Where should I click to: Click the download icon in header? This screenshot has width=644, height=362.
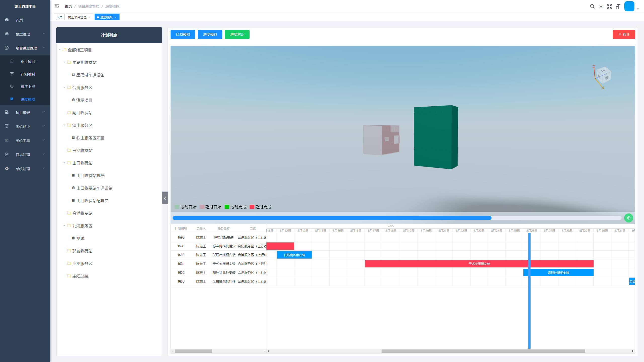[601, 6]
